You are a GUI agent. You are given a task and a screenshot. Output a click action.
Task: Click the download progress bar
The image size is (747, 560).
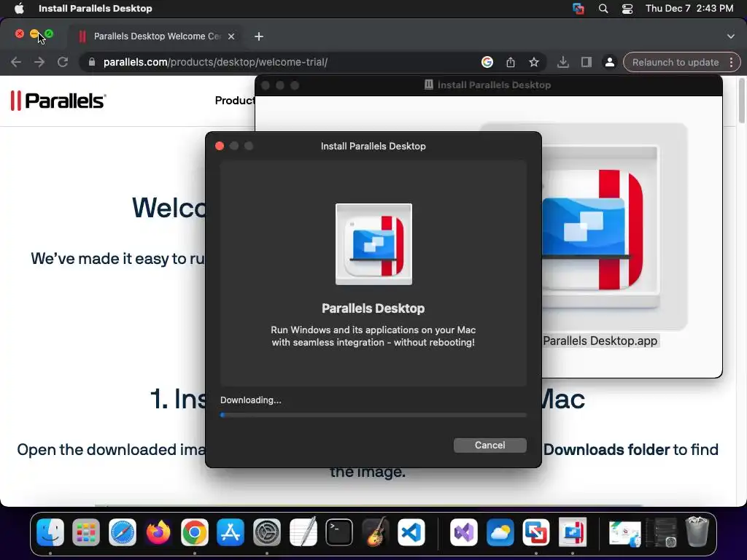pyautogui.click(x=373, y=415)
